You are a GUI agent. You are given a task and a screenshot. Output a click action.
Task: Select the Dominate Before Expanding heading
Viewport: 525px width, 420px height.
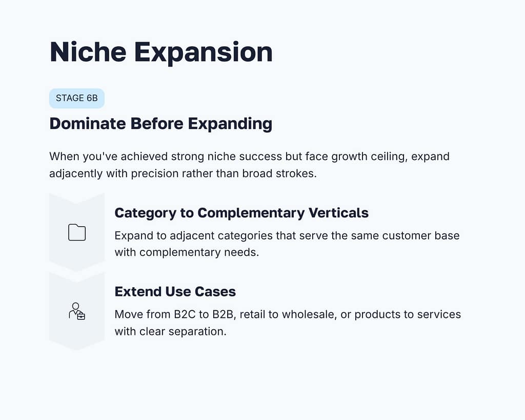tap(160, 124)
